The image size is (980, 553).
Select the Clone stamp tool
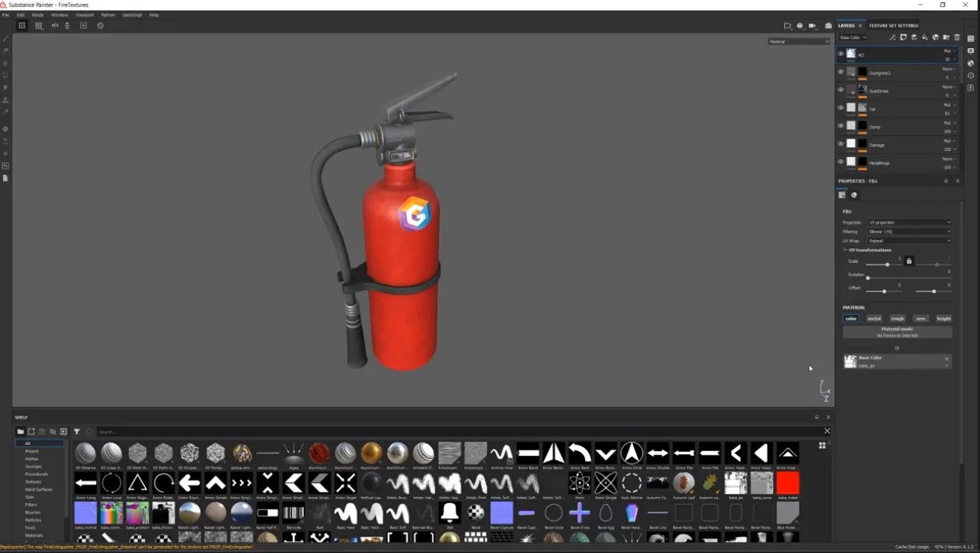(x=5, y=98)
